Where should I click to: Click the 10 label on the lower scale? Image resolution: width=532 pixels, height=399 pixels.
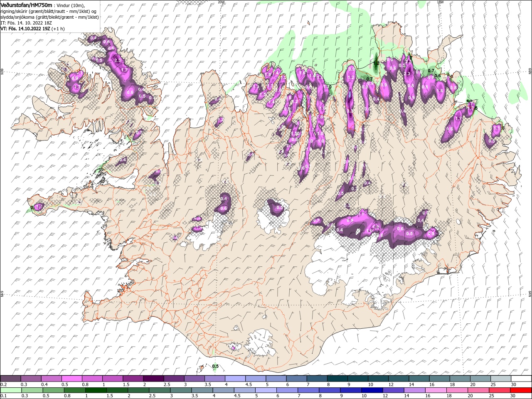364,396
